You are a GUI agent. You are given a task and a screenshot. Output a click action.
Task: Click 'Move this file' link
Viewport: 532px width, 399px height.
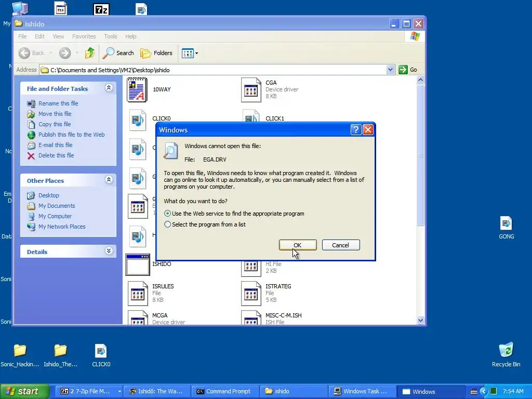(55, 114)
